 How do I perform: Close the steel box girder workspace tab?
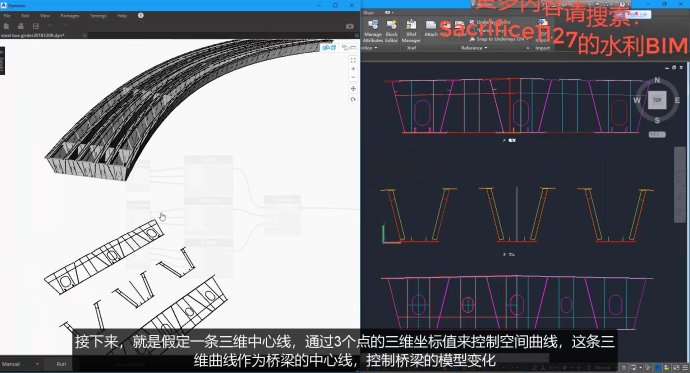coord(84,35)
